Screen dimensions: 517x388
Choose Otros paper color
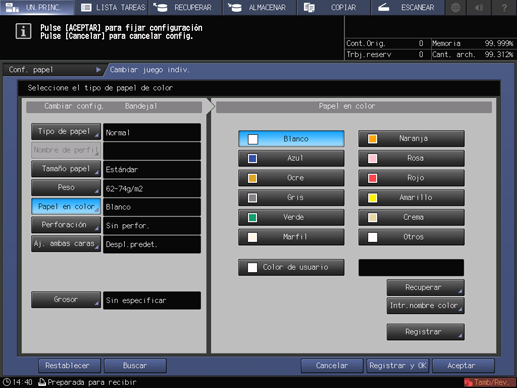[x=411, y=237]
